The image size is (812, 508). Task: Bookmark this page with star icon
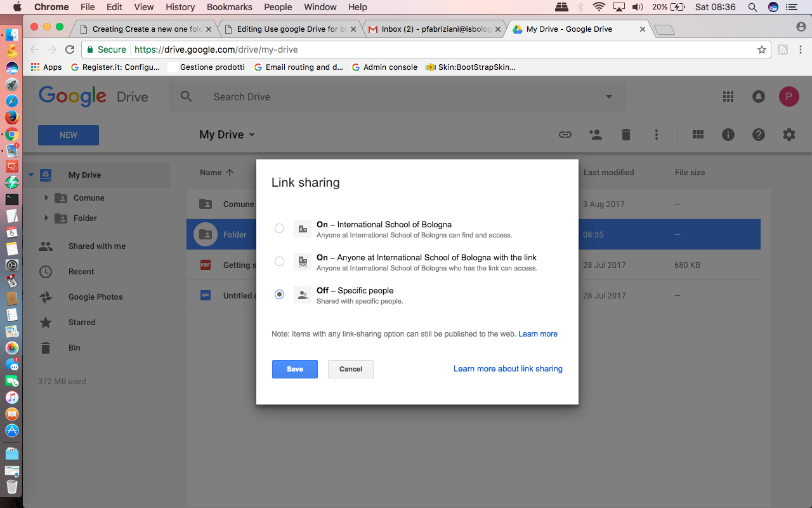(x=762, y=50)
